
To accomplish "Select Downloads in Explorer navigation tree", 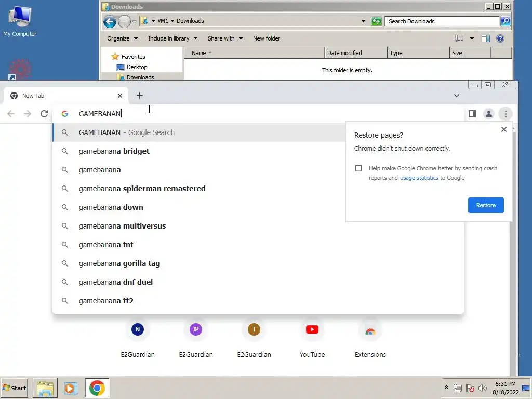I will point(140,77).
